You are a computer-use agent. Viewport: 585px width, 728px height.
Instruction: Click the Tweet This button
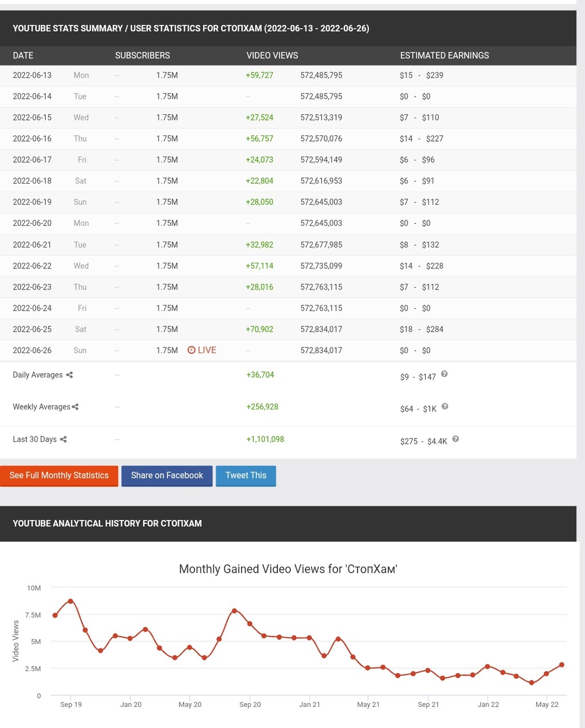click(246, 475)
